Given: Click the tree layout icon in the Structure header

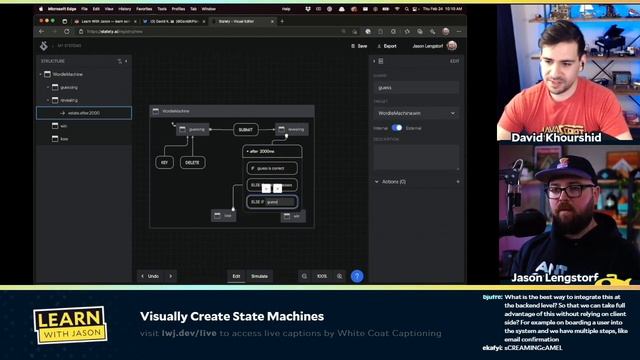Looking at the screenshot, I should (120, 61).
